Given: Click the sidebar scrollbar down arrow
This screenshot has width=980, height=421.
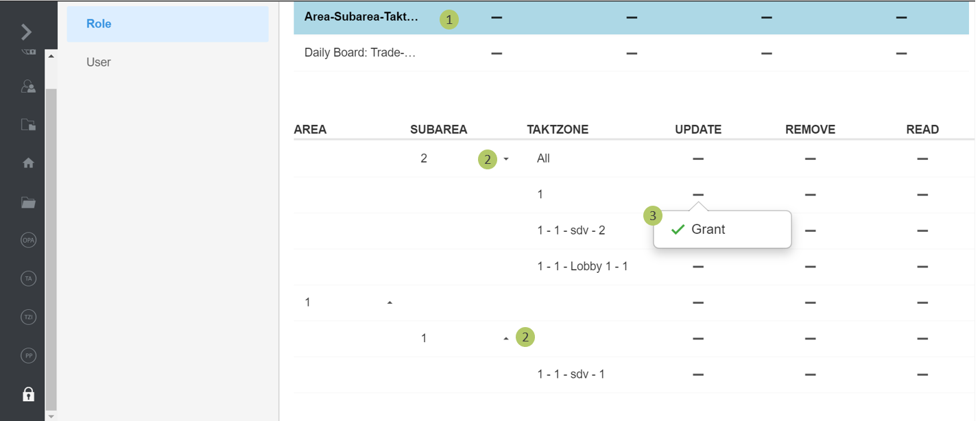Looking at the screenshot, I should (x=51, y=416).
